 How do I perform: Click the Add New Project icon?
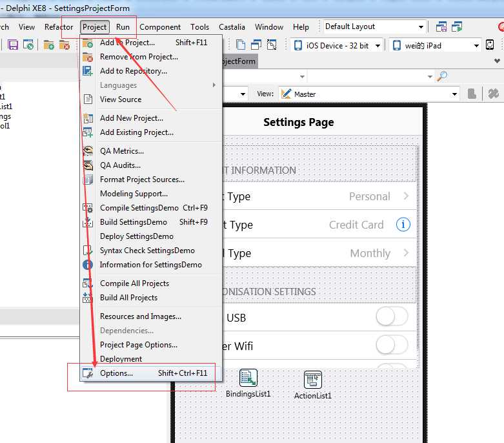click(88, 118)
